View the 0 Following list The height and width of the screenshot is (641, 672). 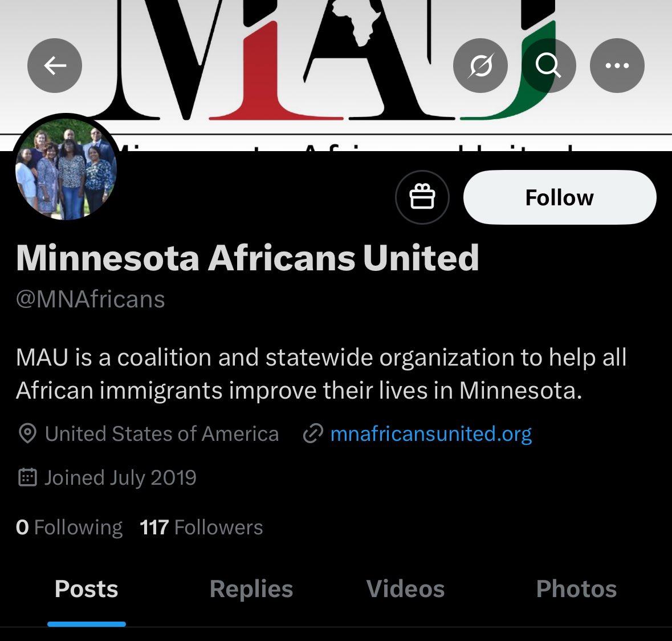pos(69,527)
